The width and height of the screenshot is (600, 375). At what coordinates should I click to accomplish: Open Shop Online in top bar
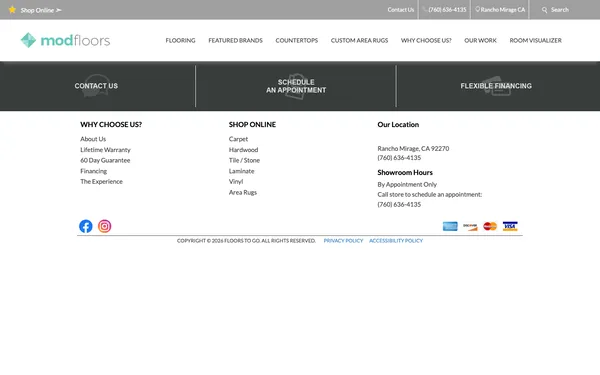(x=41, y=10)
